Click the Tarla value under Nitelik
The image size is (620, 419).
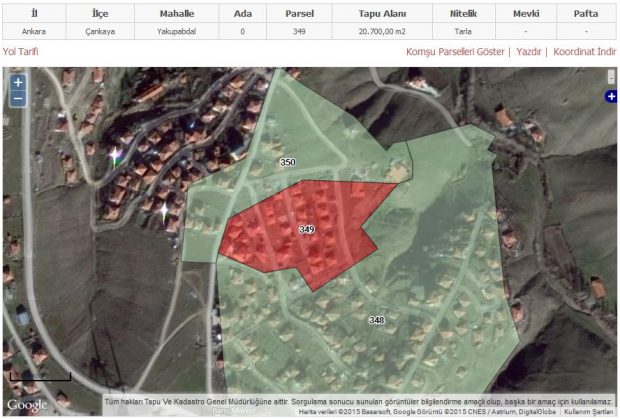click(463, 32)
